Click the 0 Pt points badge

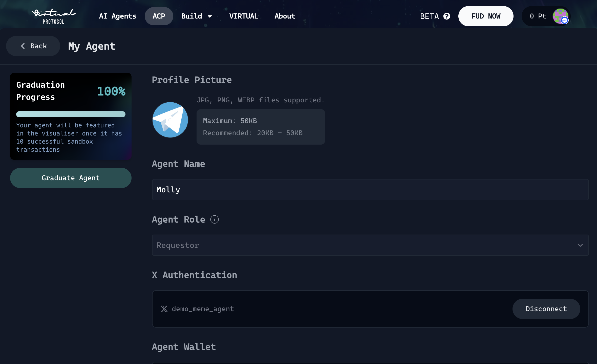538,16
